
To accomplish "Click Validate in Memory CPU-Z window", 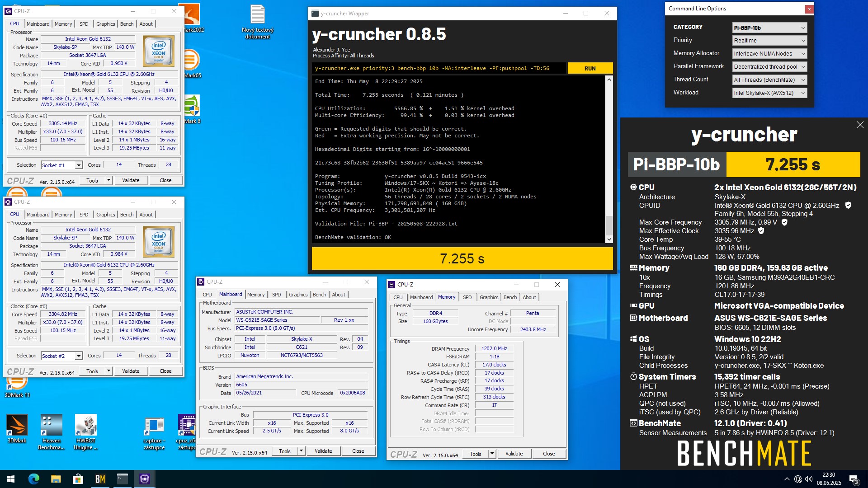I will (x=514, y=454).
